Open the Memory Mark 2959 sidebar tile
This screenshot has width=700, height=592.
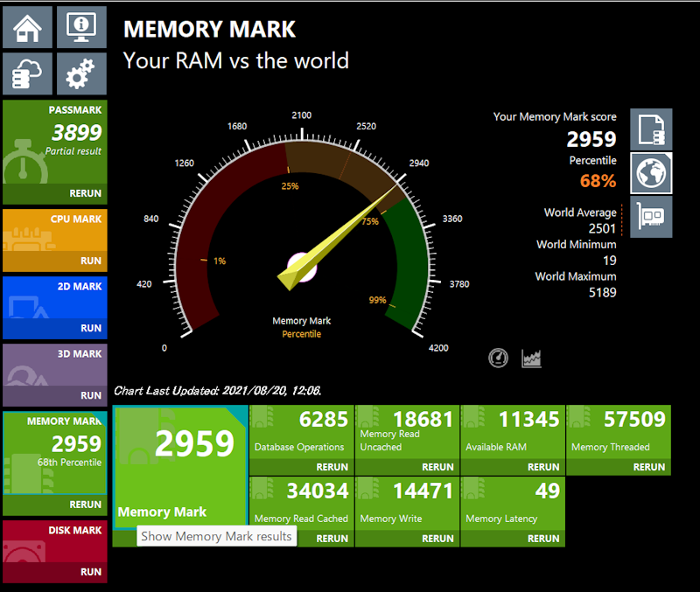coord(55,453)
